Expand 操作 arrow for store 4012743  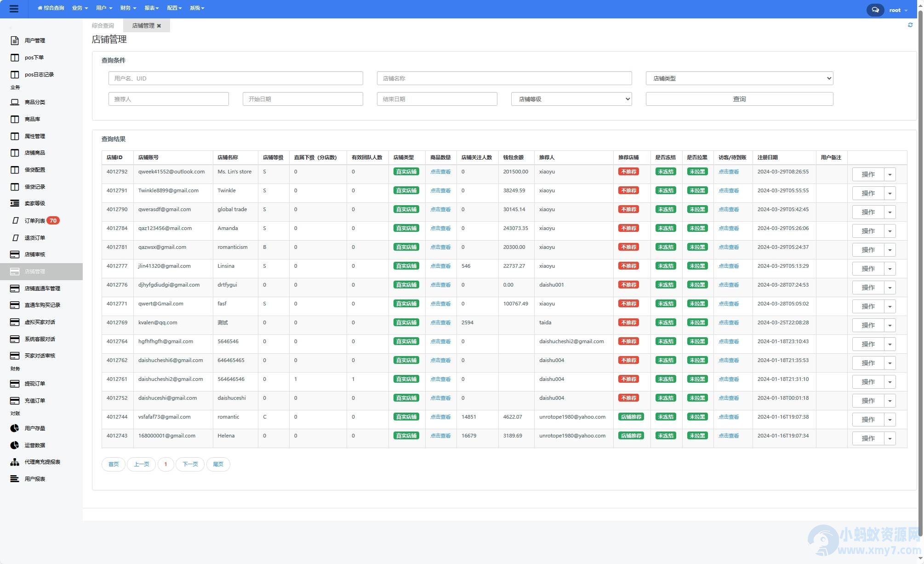coord(890,438)
